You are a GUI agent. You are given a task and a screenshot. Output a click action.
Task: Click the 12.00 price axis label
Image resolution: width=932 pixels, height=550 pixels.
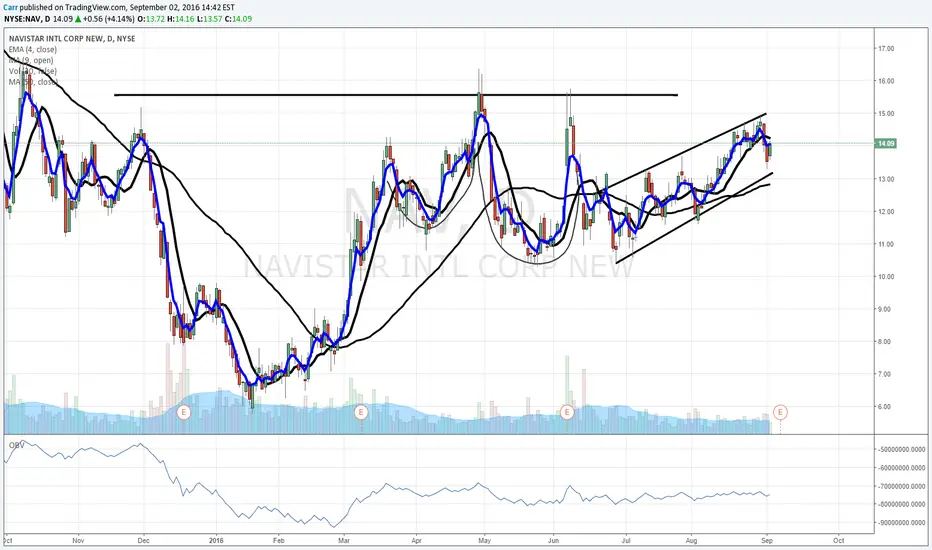click(886, 212)
